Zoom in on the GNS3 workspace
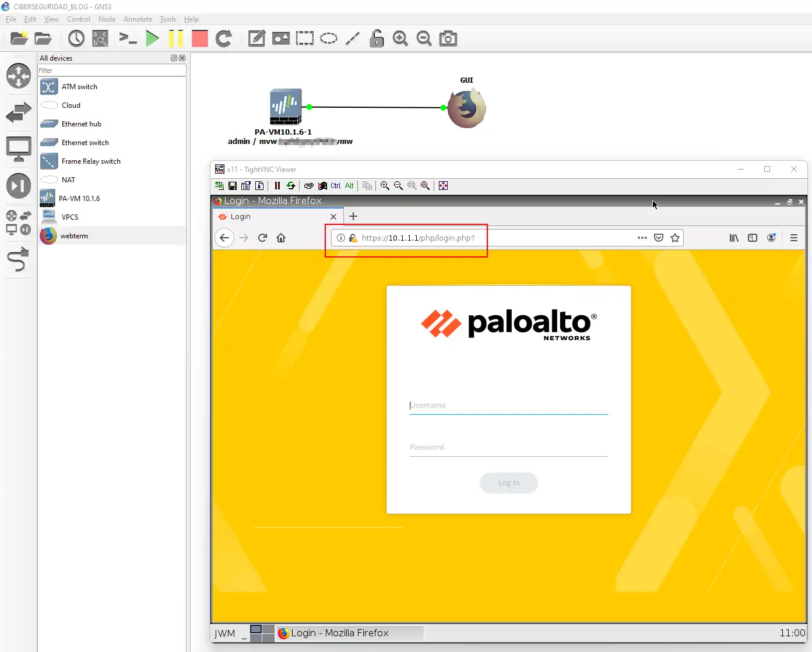The width and height of the screenshot is (812, 652). tap(400, 38)
